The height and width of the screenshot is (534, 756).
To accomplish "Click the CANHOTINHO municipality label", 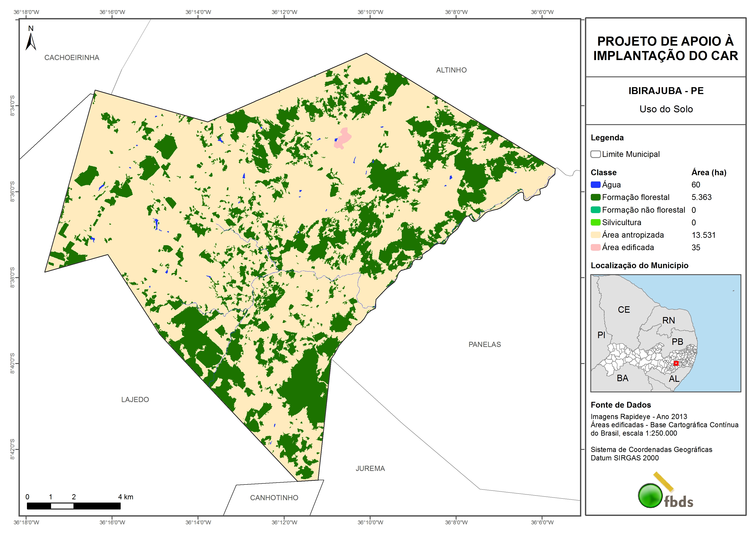I will 274,498.
